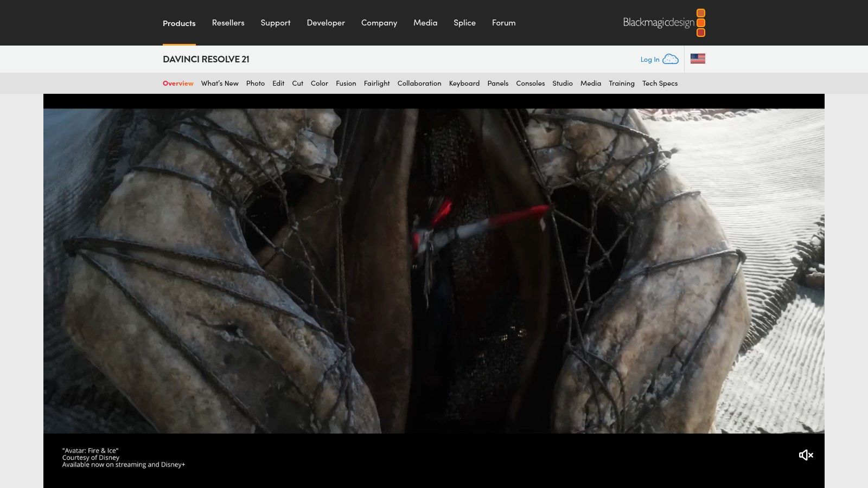The image size is (868, 488).
Task: Unmute the video with the speaker icon
Action: pos(806,455)
